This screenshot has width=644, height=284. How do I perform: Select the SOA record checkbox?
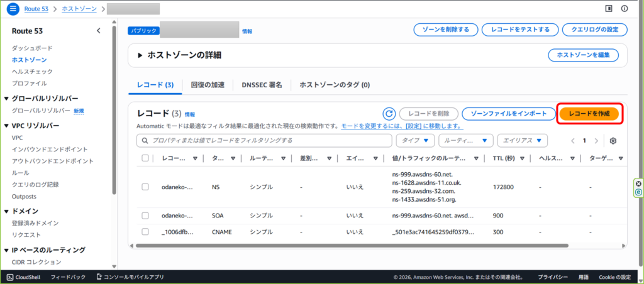click(x=145, y=215)
